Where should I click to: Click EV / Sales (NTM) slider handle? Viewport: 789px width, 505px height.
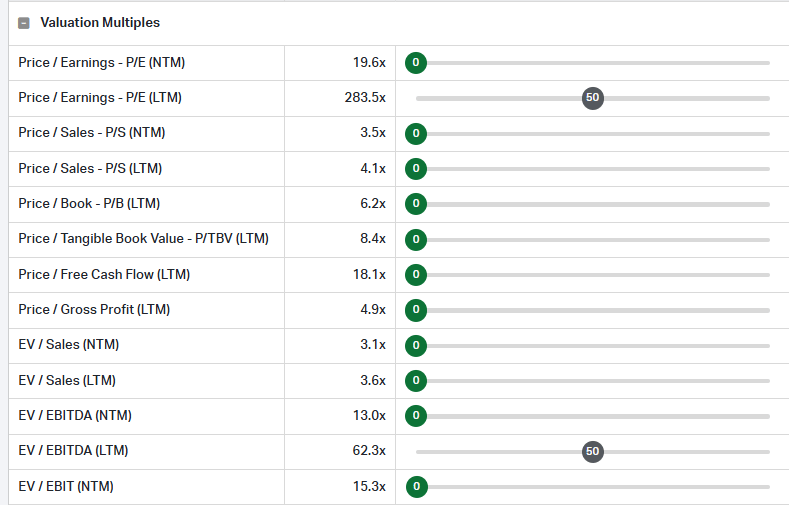point(416,345)
